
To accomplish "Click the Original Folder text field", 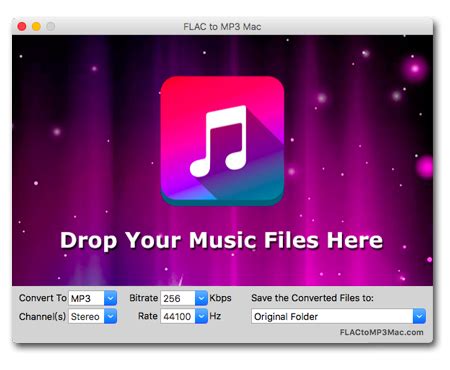I will 332,316.
